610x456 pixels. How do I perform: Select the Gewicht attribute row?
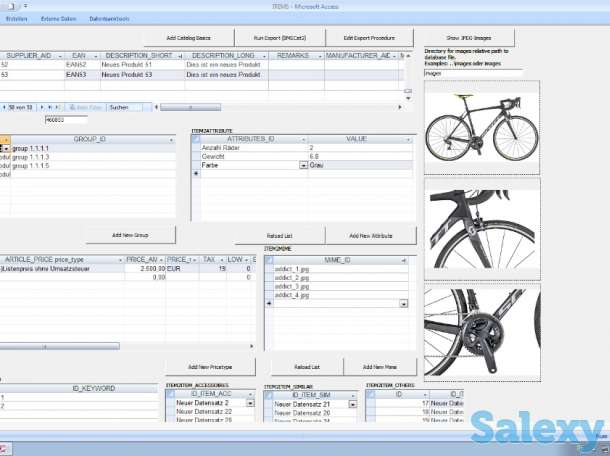click(306, 156)
